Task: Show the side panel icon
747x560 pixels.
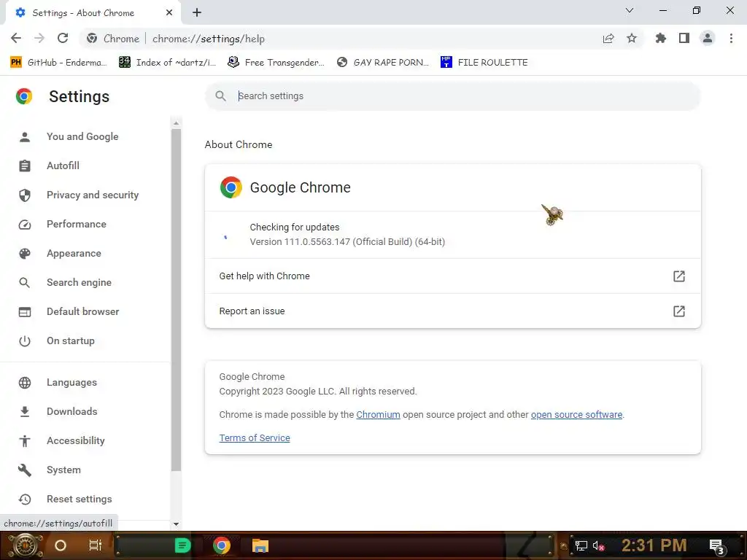Action: pos(684,38)
